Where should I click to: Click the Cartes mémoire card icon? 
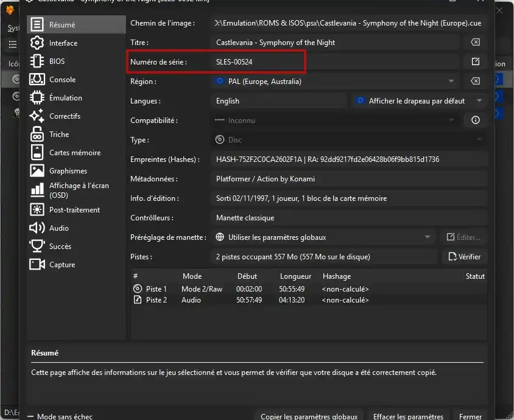pos(37,152)
